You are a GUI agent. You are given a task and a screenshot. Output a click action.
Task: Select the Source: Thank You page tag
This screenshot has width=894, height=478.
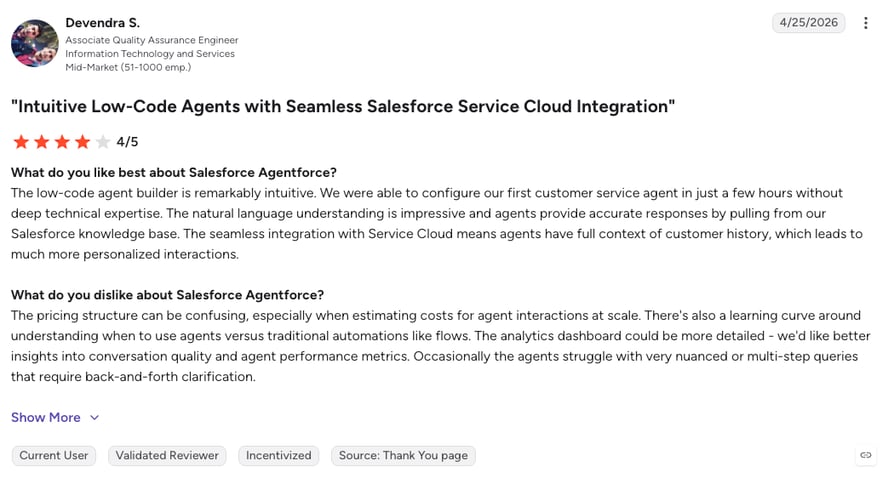[x=403, y=455]
